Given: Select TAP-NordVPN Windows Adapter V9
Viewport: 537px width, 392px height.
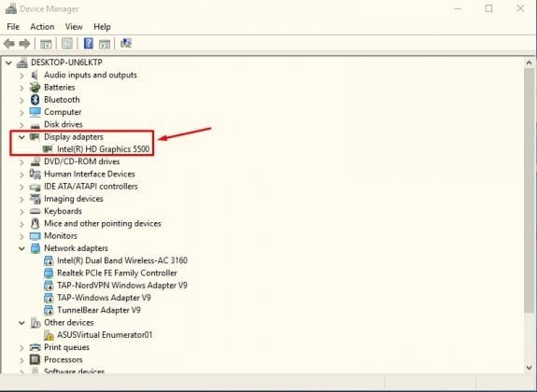Looking at the screenshot, I should point(122,286).
